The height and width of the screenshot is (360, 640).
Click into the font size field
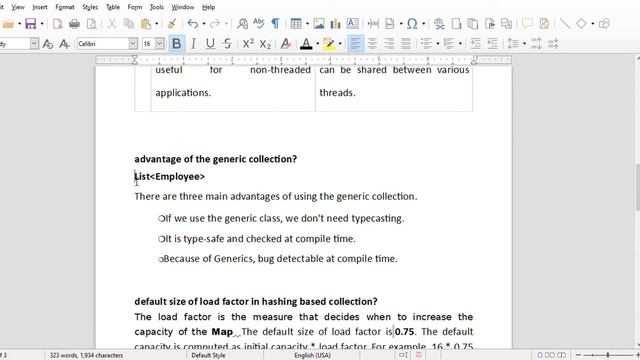coord(149,44)
